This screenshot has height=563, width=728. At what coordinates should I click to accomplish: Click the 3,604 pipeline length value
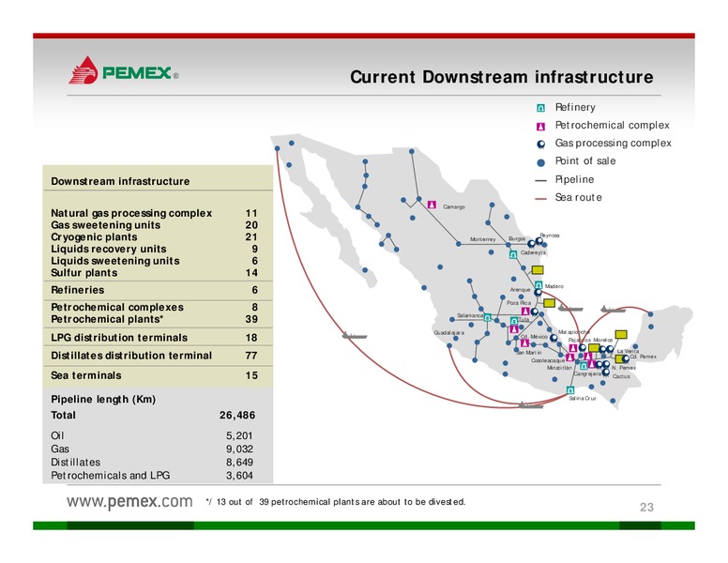[239, 475]
